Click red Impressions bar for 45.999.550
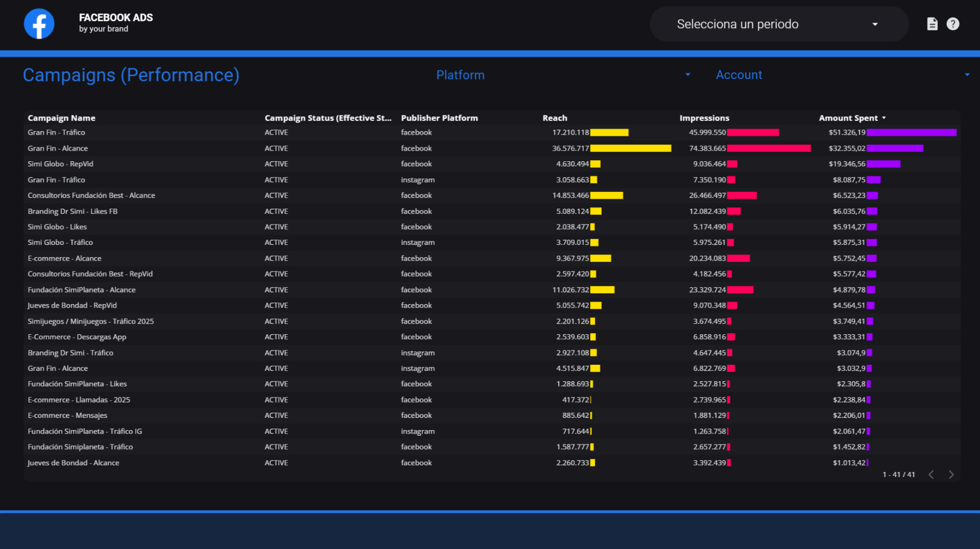 point(753,133)
